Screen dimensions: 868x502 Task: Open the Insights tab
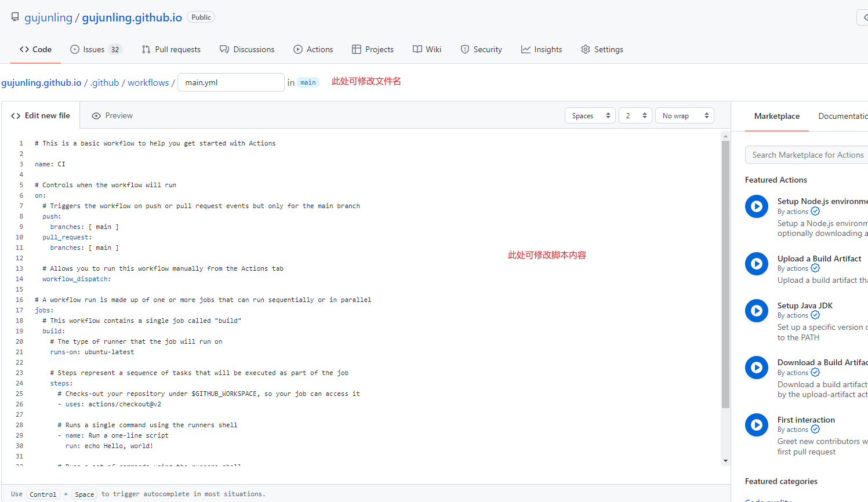click(542, 49)
